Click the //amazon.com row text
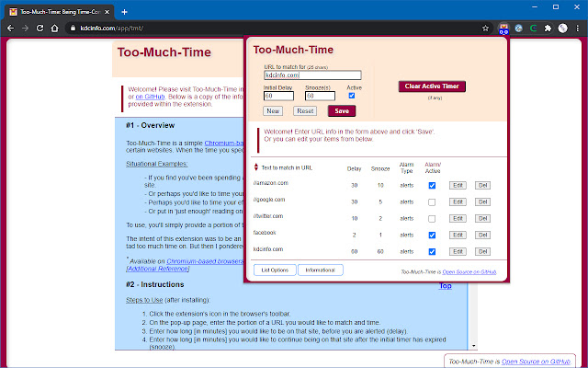This screenshot has width=588, height=368. click(271, 183)
